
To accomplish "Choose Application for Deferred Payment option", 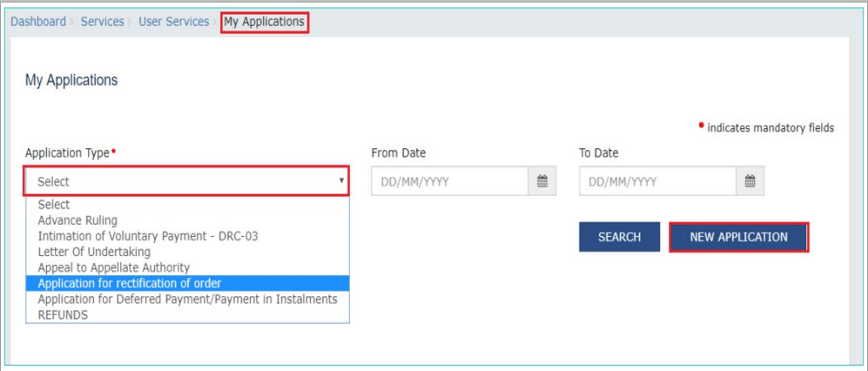I will tap(187, 299).
